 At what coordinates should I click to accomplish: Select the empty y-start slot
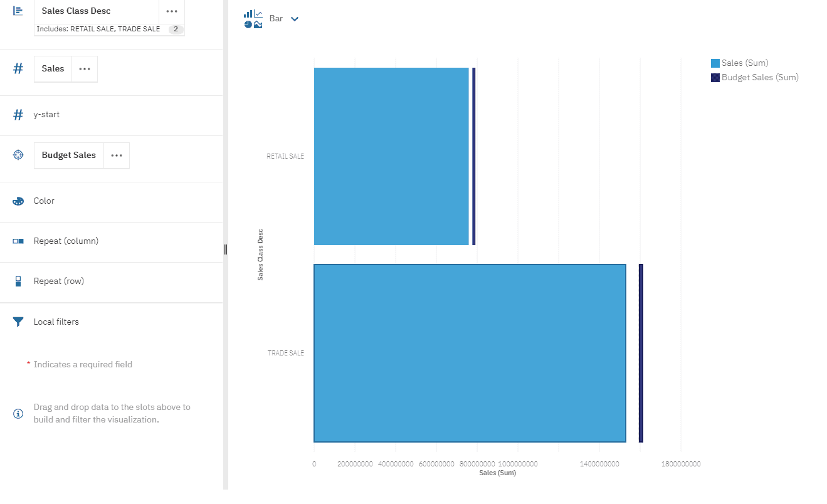tap(112, 115)
